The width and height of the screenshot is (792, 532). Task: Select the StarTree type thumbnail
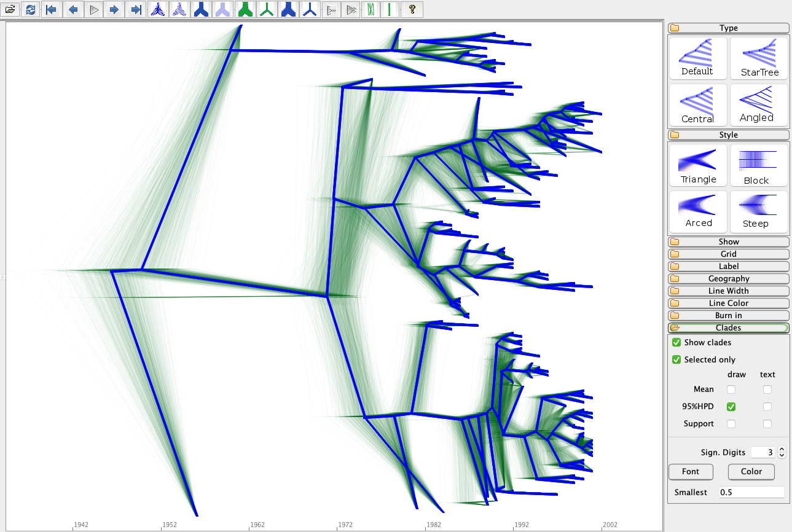coord(759,58)
